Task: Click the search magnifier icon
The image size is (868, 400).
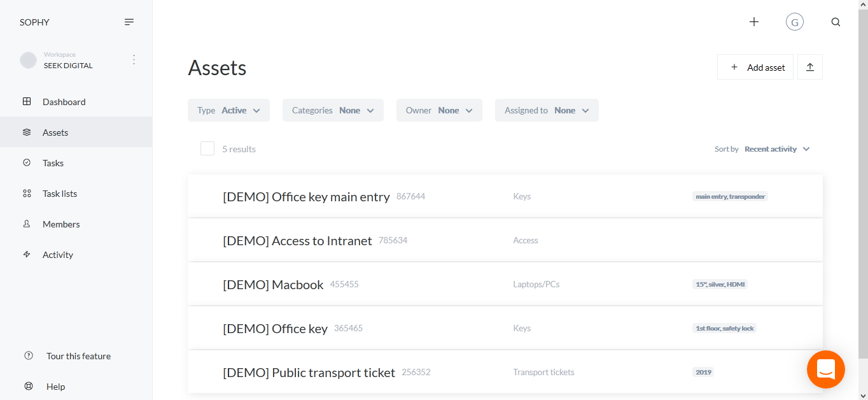Action: click(836, 22)
